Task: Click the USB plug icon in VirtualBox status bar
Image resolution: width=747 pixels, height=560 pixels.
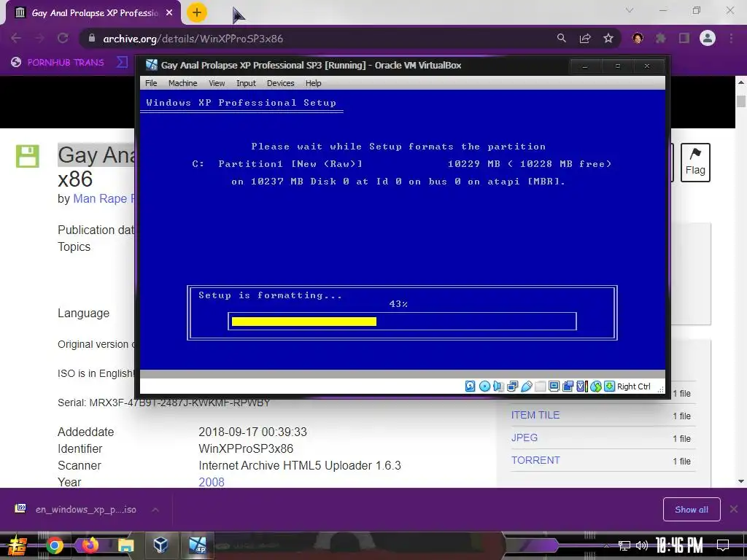Action: point(527,386)
